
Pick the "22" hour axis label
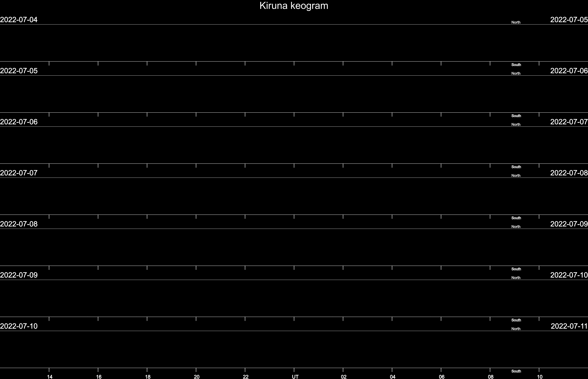(x=246, y=377)
